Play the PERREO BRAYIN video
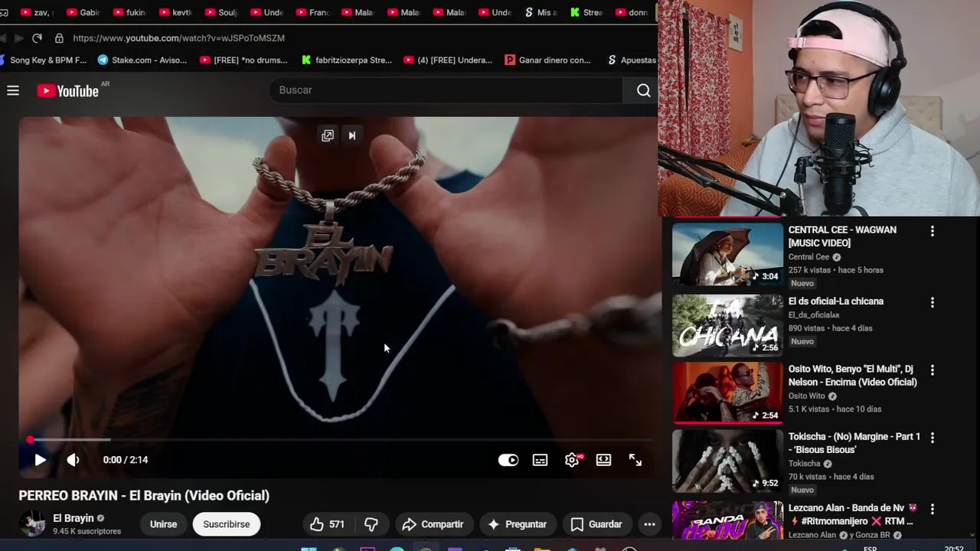Viewport: 980px width, 551px height. tap(40, 460)
